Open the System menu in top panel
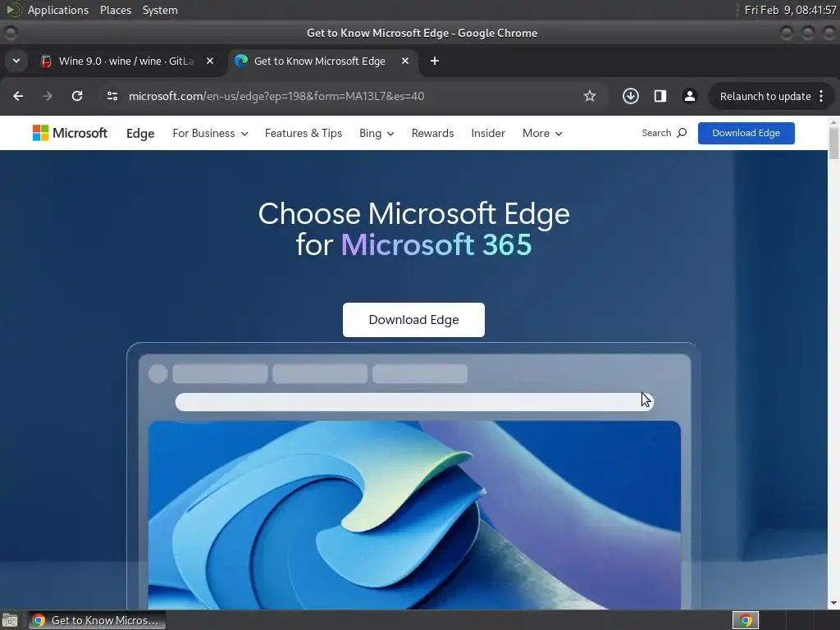Image resolution: width=840 pixels, height=630 pixels. click(160, 10)
